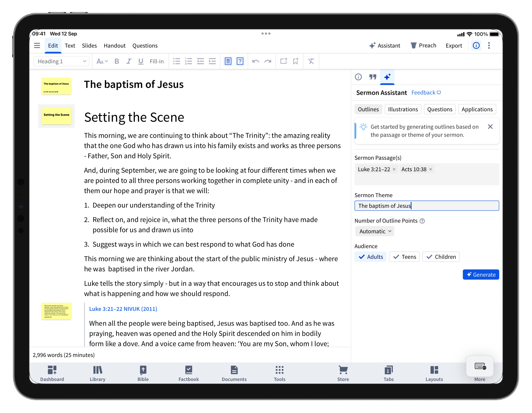Apply italic formatting

tap(129, 61)
